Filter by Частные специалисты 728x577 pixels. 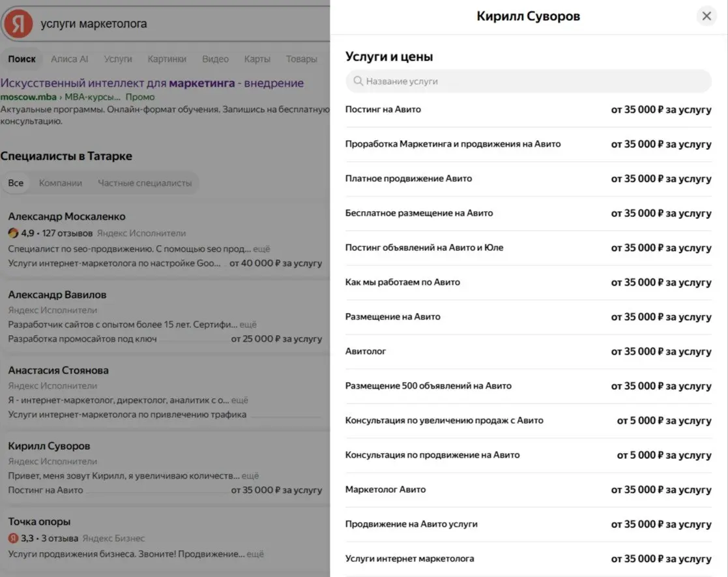click(x=145, y=183)
